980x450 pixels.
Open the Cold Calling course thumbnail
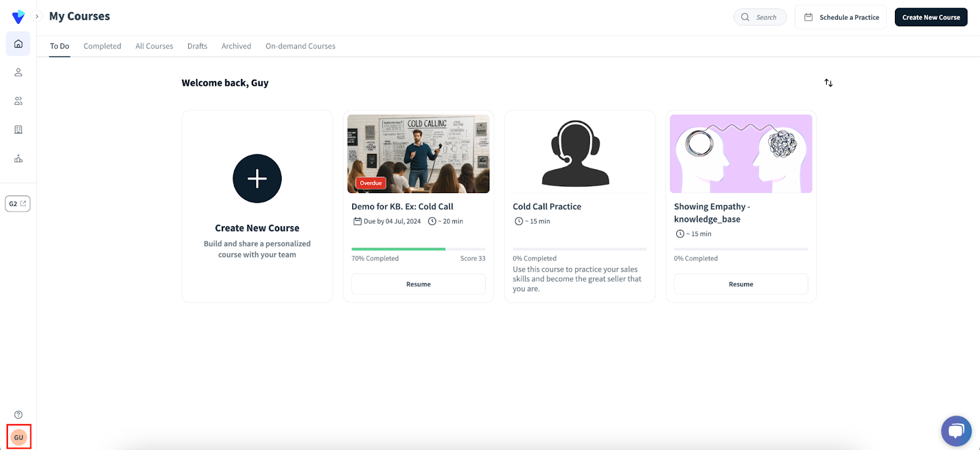pos(418,154)
